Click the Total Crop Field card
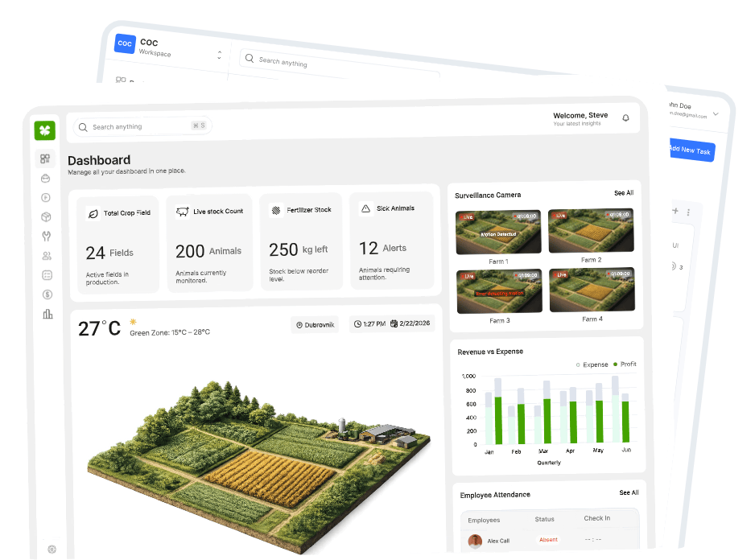The image size is (755, 560). tap(118, 241)
